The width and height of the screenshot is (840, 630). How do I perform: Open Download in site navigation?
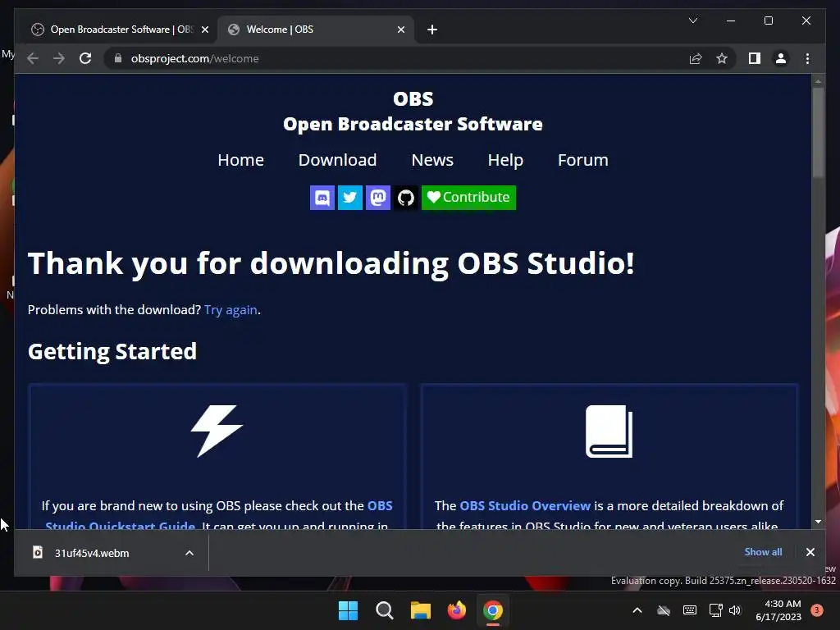(x=337, y=160)
